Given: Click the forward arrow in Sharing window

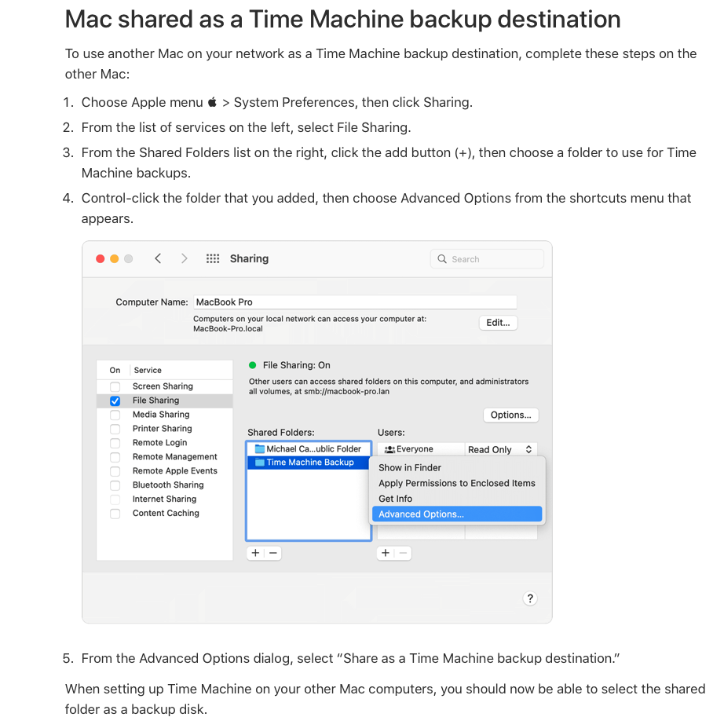Looking at the screenshot, I should (185, 258).
